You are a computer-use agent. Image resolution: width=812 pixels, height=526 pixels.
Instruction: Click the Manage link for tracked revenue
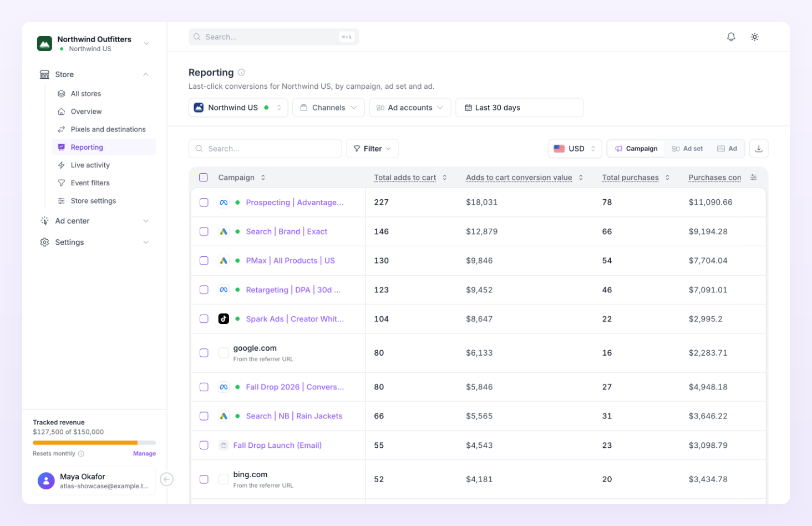(x=144, y=454)
